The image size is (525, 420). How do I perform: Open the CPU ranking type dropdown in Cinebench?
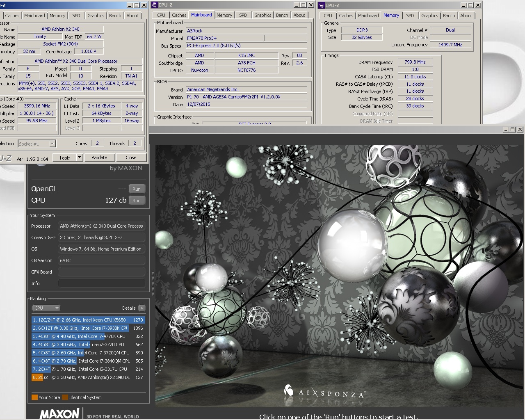(46, 308)
